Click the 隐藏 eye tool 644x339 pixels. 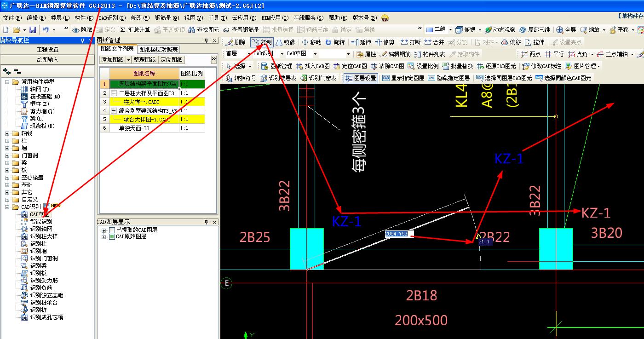82,30
